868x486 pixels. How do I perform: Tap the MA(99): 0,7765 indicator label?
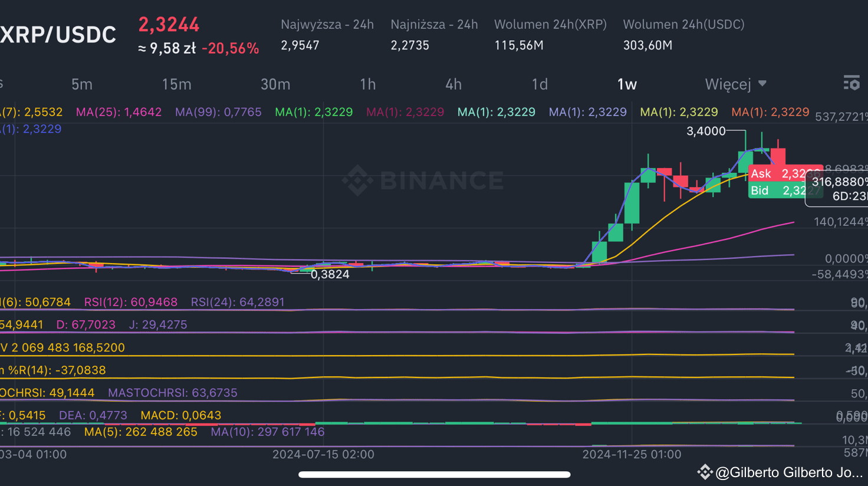218,112
